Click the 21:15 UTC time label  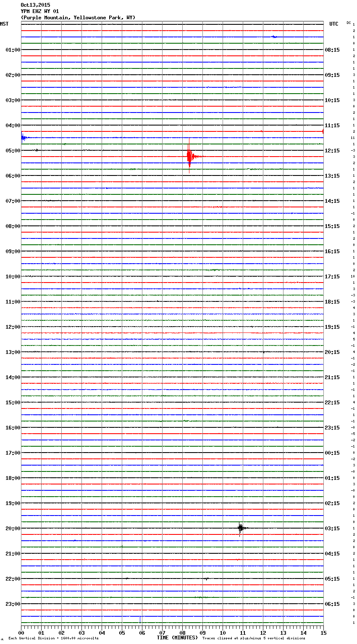[x=332, y=377]
